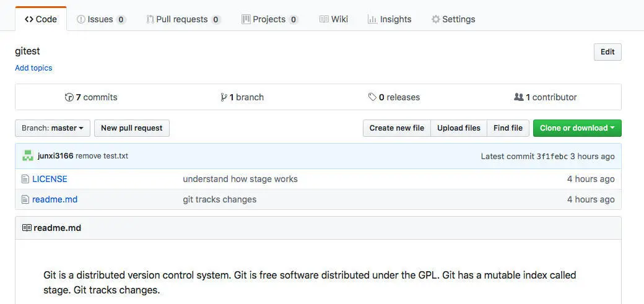Open the readme.md file link
644x304 pixels.
coord(54,199)
